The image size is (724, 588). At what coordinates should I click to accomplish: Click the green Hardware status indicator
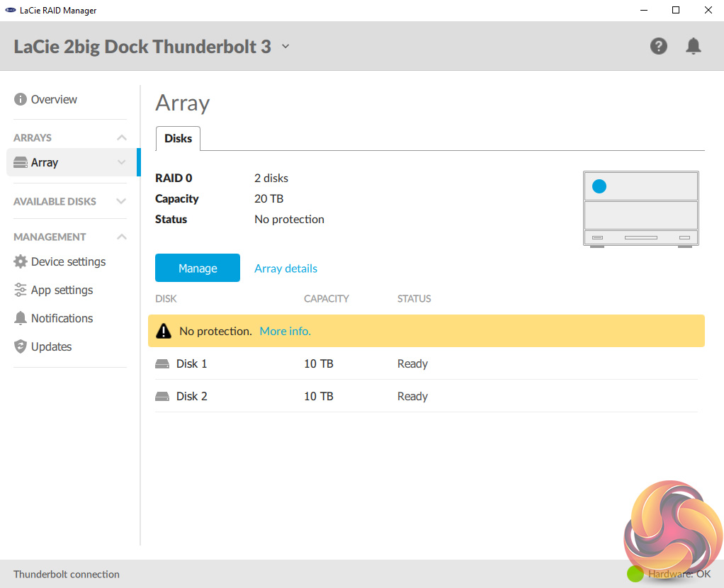coord(635,574)
